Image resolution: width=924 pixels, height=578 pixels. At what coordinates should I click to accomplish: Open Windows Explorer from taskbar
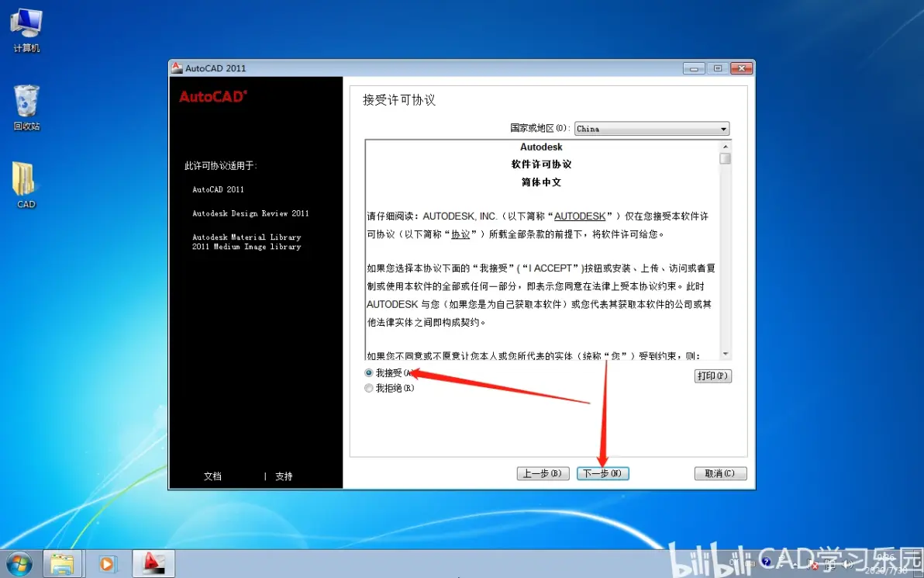63,564
